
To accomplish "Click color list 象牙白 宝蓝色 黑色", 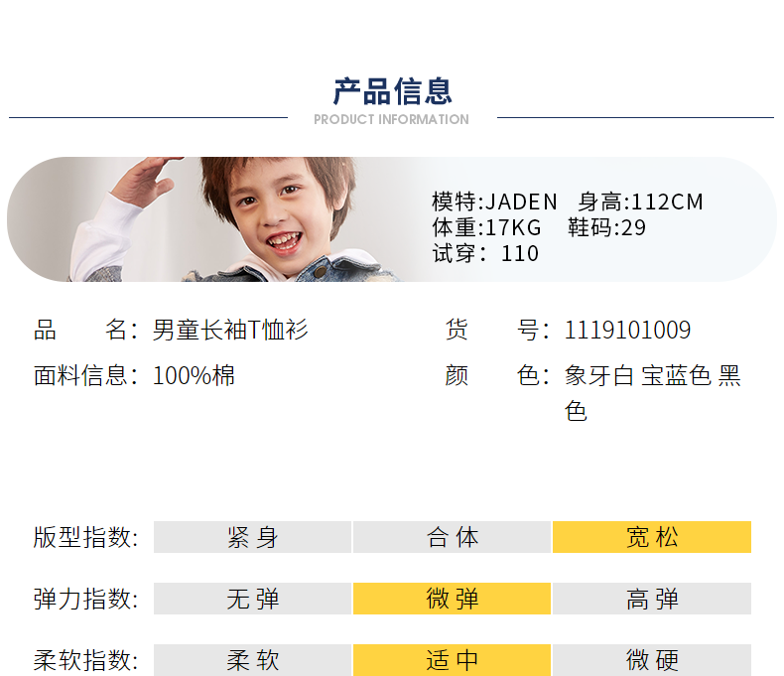I will pos(652,393).
